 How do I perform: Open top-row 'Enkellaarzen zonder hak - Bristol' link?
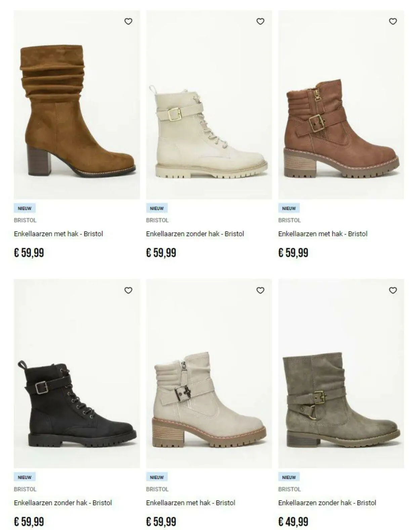195,234
